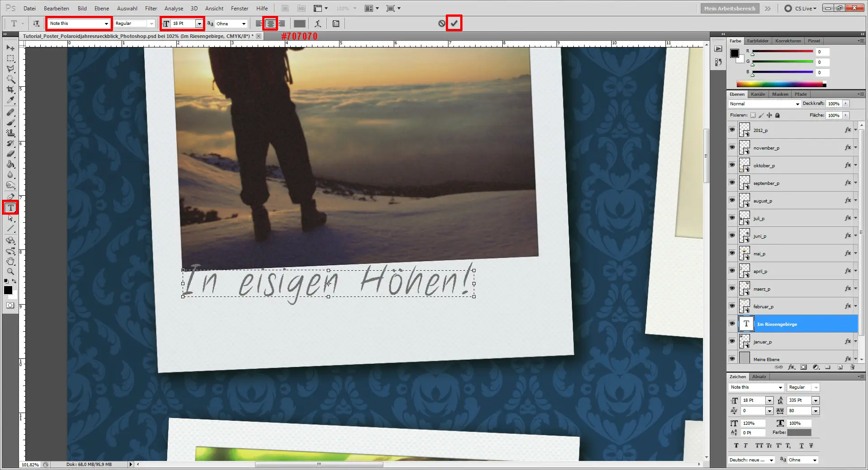Image resolution: width=868 pixels, height=470 pixels.
Task: Open the font family dropdown
Action: pos(106,23)
